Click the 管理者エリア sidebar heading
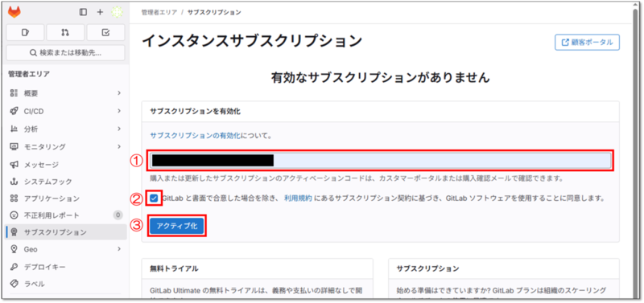Viewport: 644px width, 303px height. 29,74
